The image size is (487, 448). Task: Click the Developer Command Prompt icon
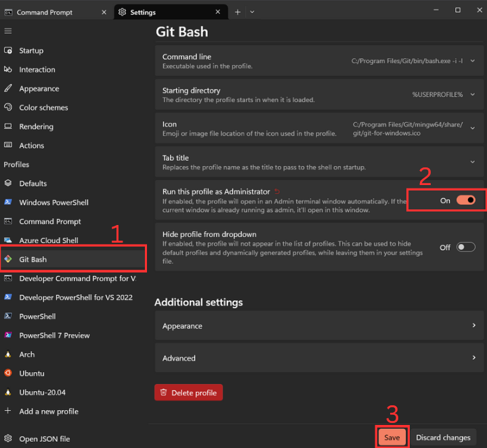coord(8,278)
